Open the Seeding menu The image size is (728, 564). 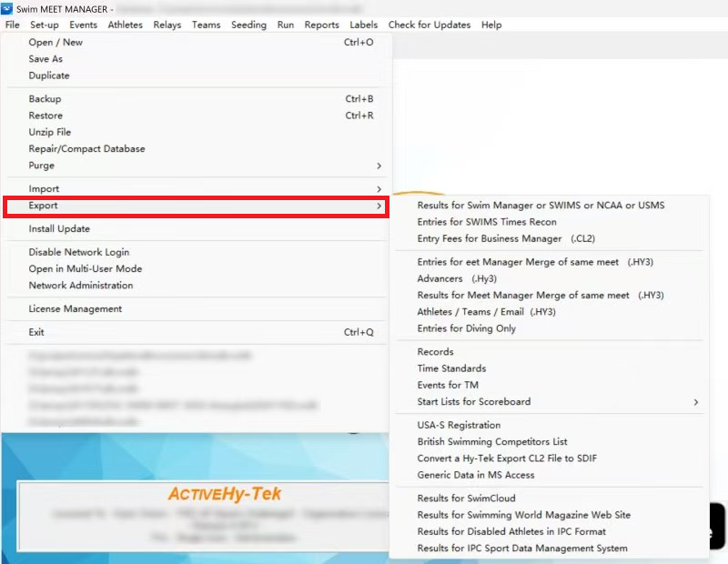point(248,25)
